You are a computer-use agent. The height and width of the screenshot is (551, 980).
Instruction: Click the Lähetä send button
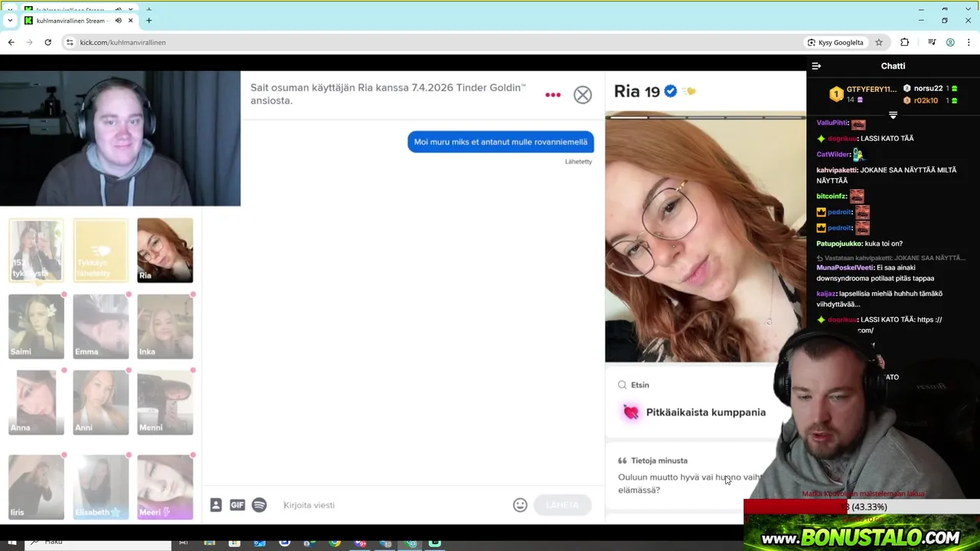(563, 505)
